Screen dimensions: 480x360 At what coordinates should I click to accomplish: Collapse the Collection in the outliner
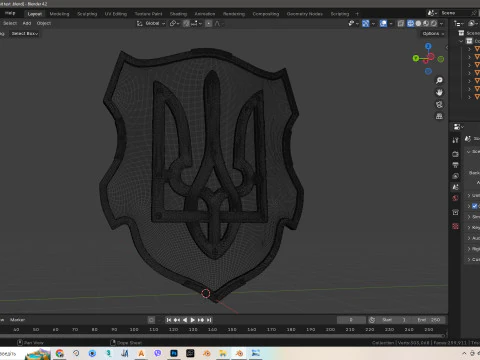[x=461, y=41]
